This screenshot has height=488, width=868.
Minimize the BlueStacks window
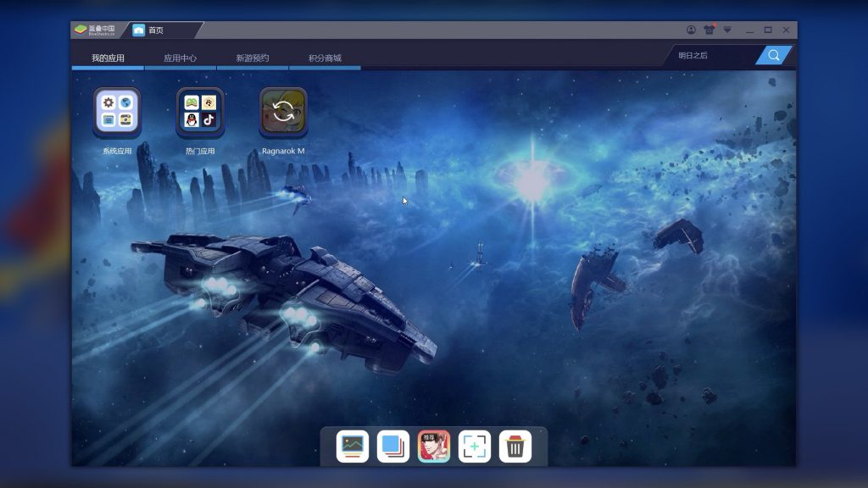(x=749, y=30)
